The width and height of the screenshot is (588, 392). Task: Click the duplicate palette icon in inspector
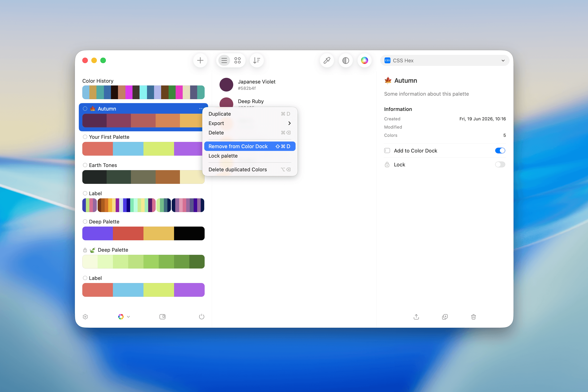[x=445, y=317]
